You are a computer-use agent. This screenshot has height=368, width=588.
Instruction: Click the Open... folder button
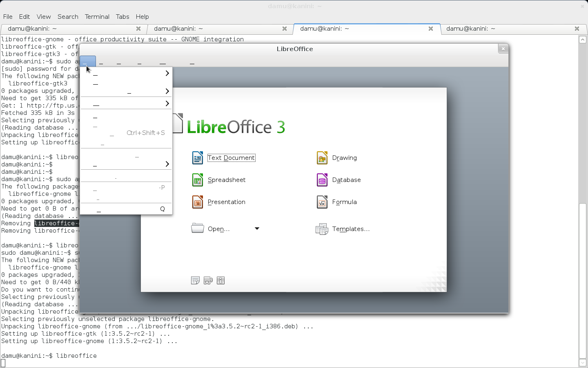(x=211, y=229)
